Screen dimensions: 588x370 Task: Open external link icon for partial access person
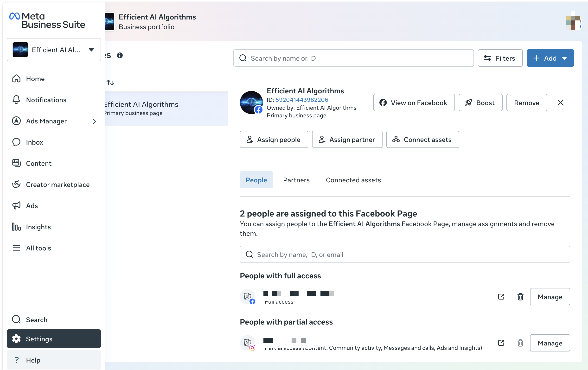point(501,343)
